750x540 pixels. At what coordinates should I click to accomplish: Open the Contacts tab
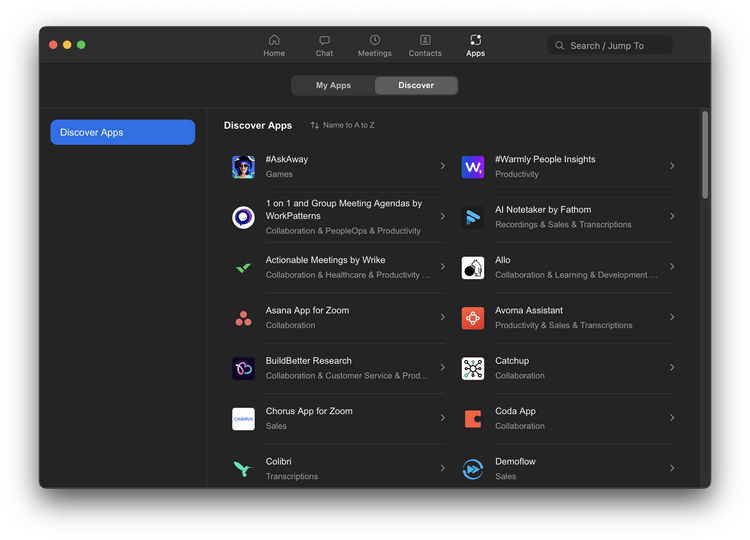pos(425,46)
